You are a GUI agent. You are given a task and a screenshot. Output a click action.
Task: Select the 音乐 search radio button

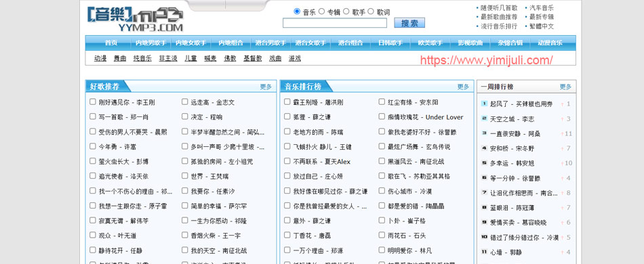[x=297, y=12]
